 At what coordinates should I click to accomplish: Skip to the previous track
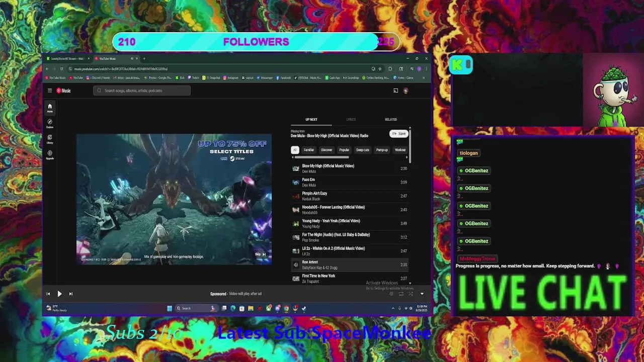tap(48, 294)
